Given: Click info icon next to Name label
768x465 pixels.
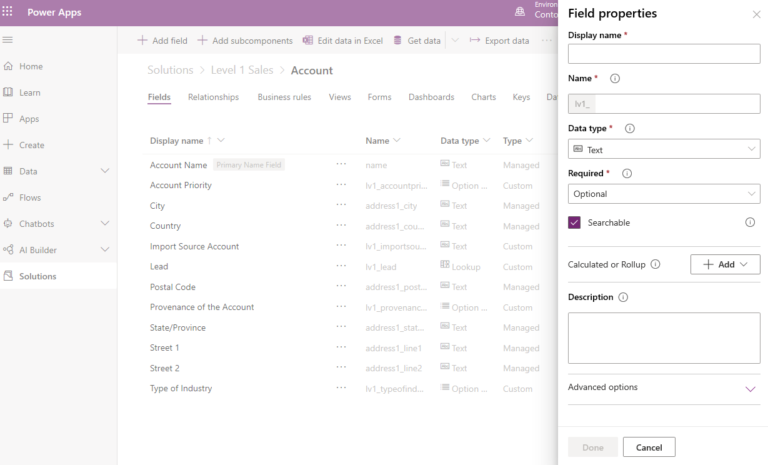Looking at the screenshot, I should pos(615,78).
